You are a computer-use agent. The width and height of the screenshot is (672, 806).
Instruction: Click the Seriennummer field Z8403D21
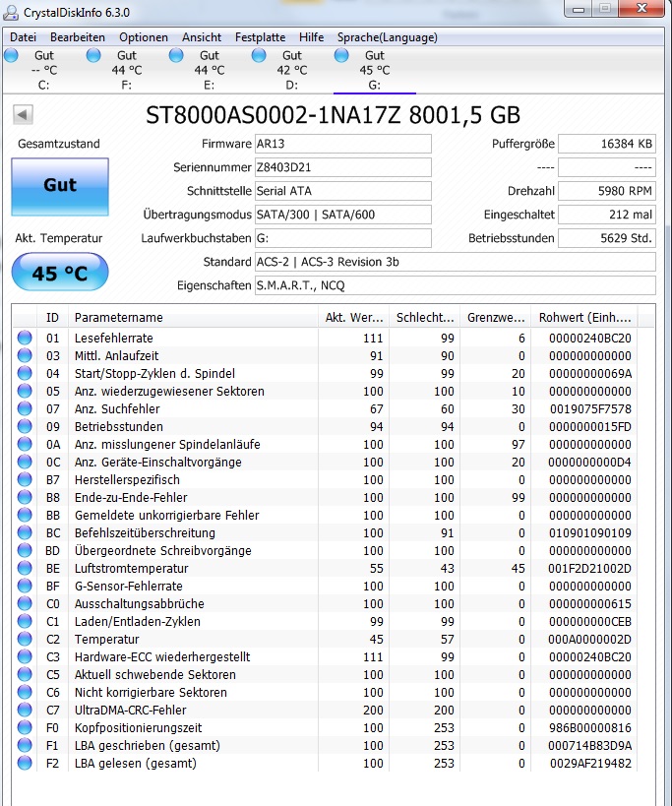click(x=343, y=167)
